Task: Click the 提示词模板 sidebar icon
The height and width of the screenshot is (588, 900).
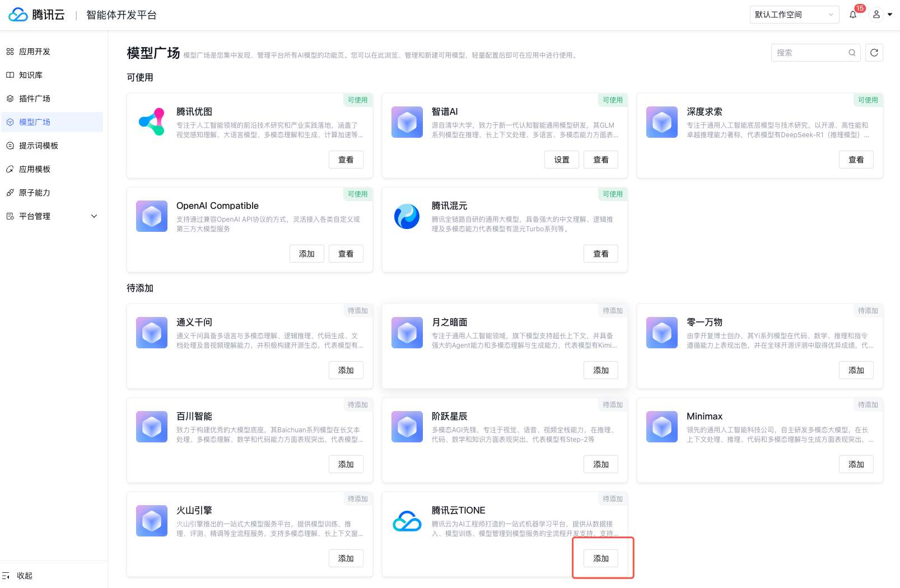Action: pyautogui.click(x=10, y=146)
